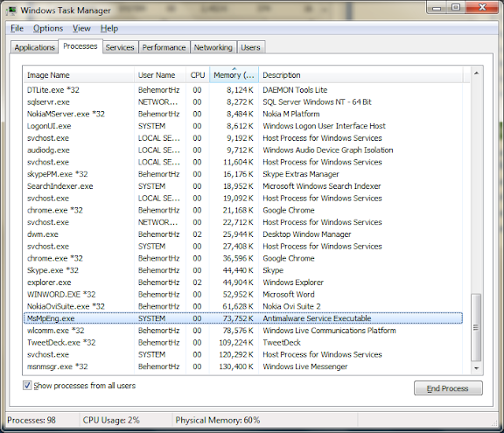Image resolution: width=504 pixels, height=433 pixels.
Task: Switch to the Performance tab
Action: click(164, 47)
